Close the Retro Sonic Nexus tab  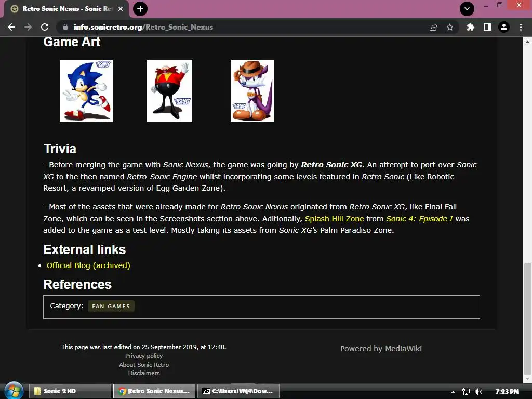click(x=121, y=9)
